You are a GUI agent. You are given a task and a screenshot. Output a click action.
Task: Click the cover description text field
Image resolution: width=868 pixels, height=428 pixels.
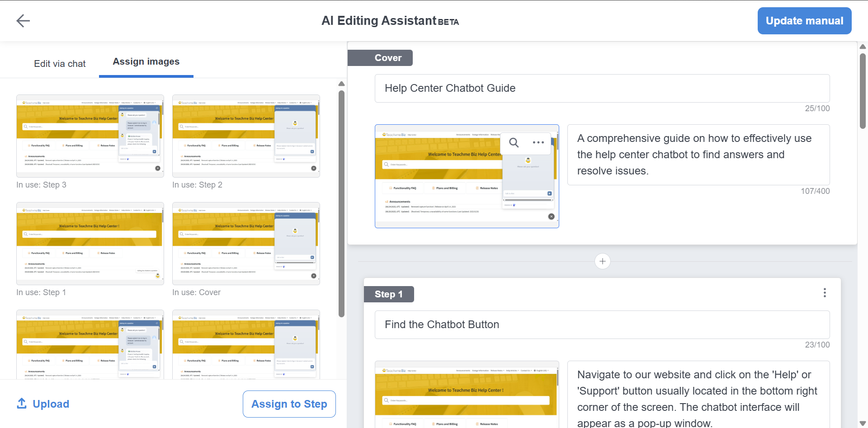698,155
